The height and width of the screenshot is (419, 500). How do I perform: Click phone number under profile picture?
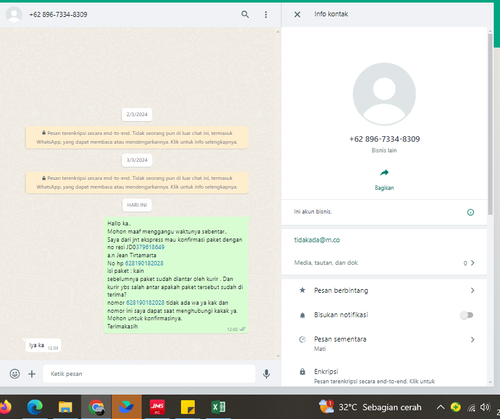coord(384,139)
